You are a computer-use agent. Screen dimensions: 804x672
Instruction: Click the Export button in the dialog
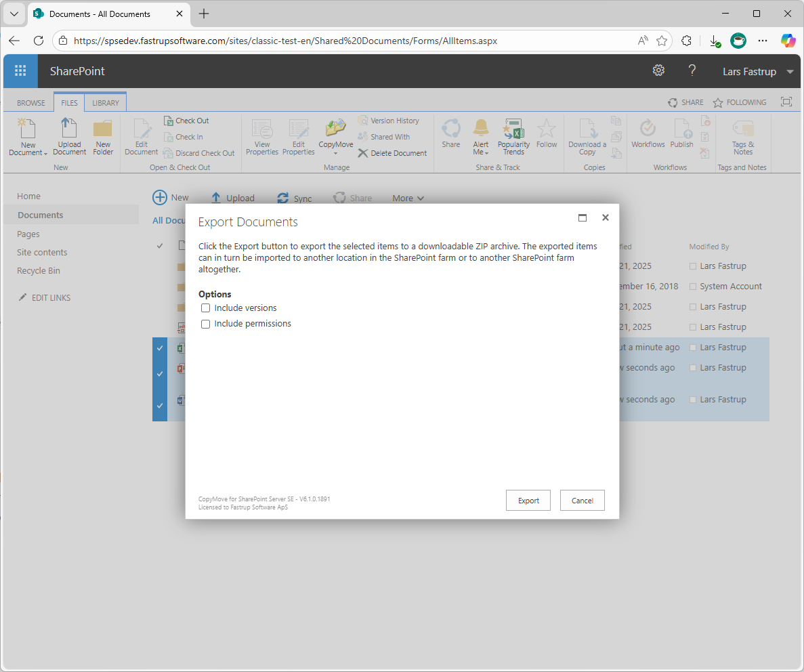(528, 500)
